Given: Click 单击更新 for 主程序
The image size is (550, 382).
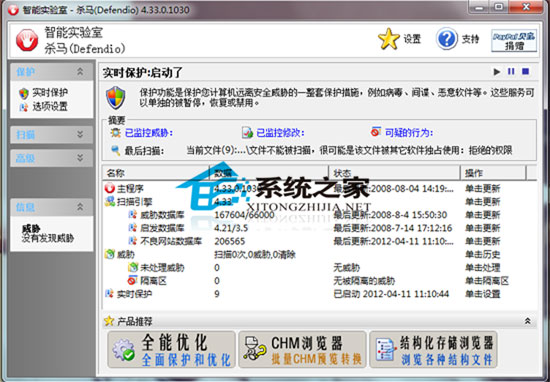Looking at the screenshot, I should [x=482, y=189].
